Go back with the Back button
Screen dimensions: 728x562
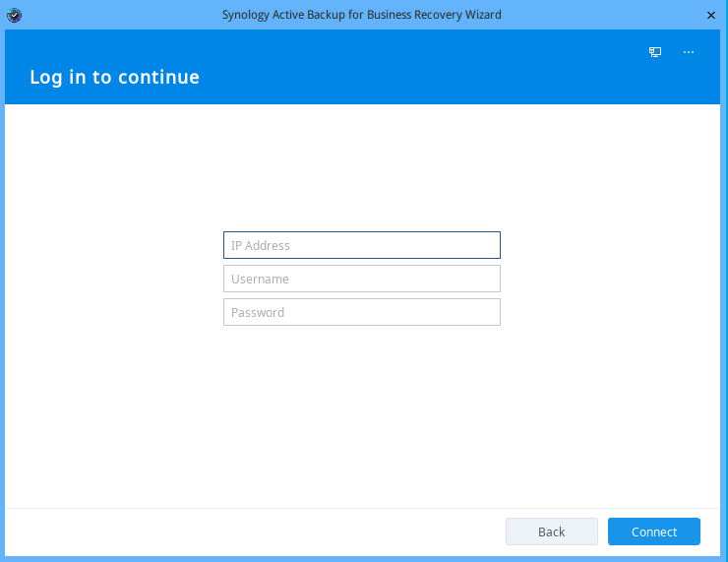552,531
